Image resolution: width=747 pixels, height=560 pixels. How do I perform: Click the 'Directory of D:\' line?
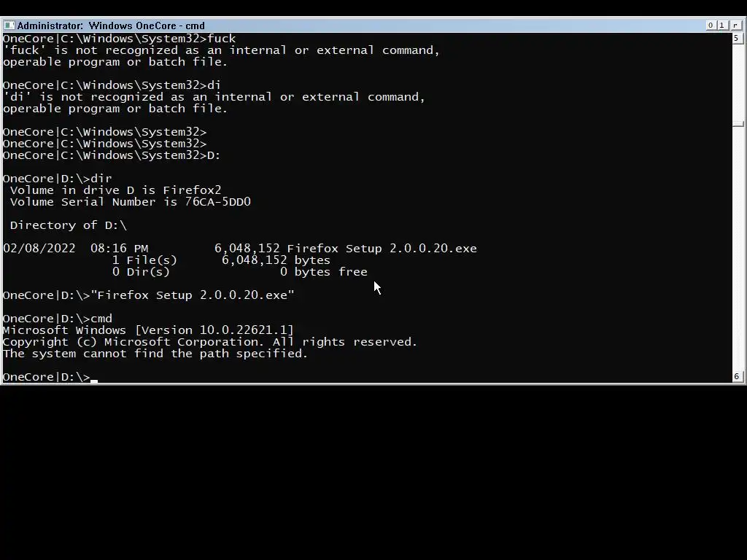click(x=69, y=225)
